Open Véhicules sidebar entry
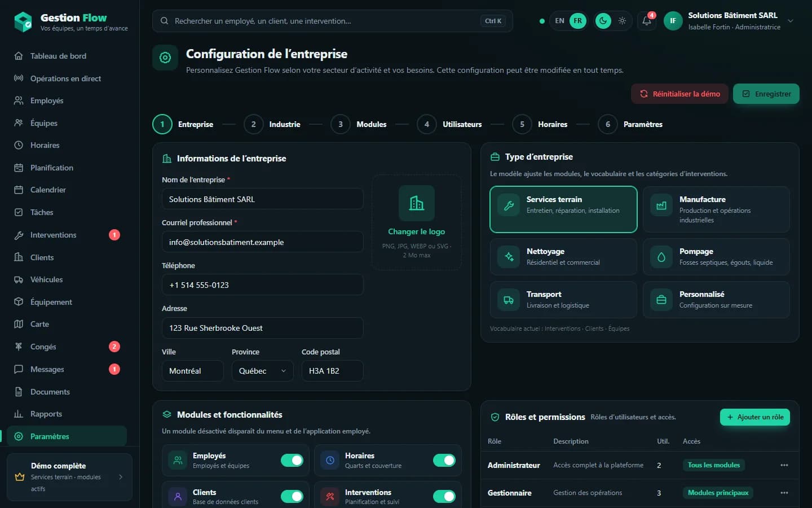 tap(67, 279)
